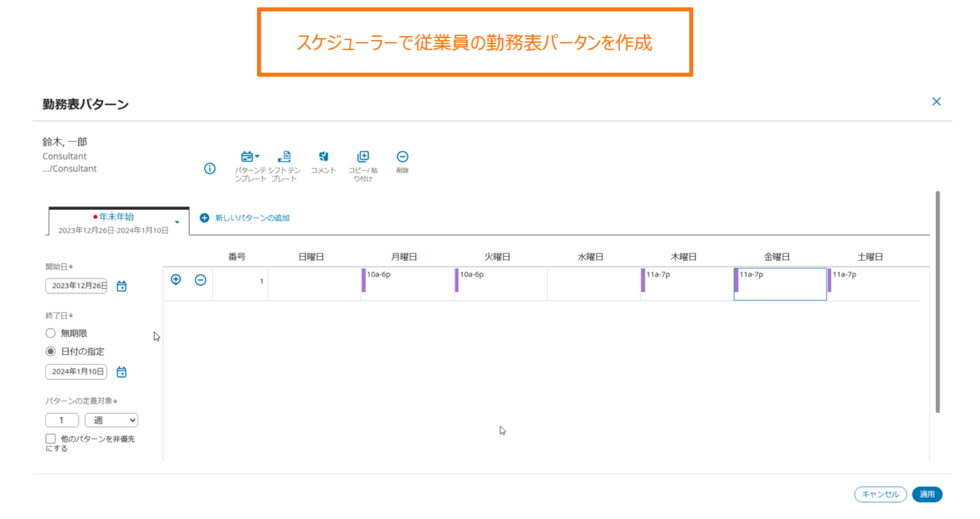This screenshot has width=980, height=519.
Task: Add a row with the plus icon
Action: point(176,280)
